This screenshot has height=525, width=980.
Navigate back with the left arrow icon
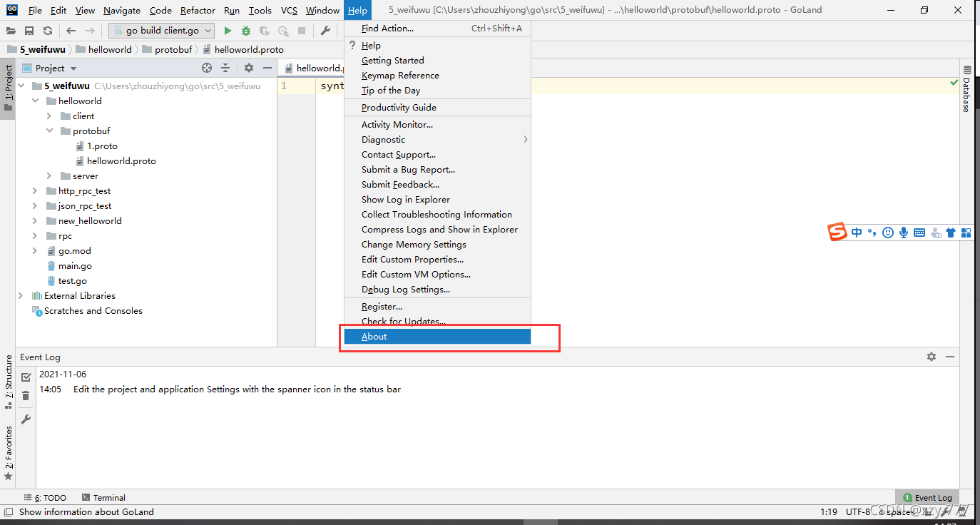tap(71, 31)
